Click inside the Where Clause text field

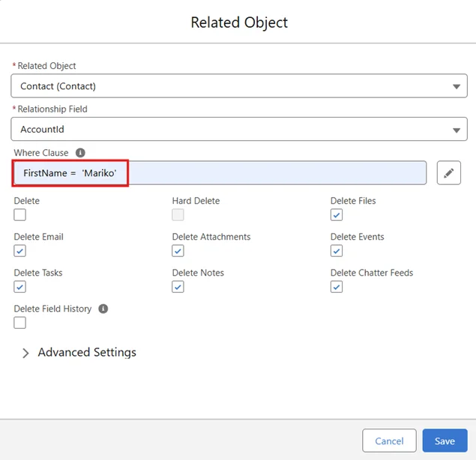(x=270, y=173)
